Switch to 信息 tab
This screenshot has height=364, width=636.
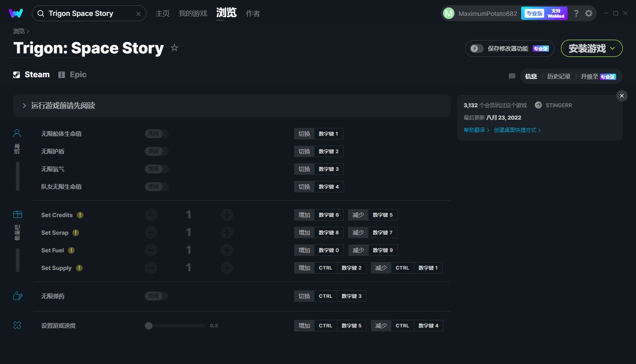coord(531,76)
